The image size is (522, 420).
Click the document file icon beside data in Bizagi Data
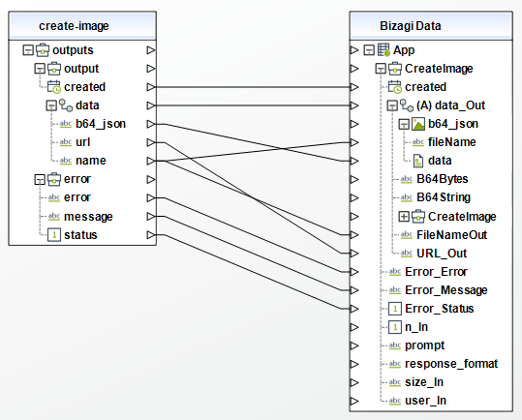coord(418,161)
